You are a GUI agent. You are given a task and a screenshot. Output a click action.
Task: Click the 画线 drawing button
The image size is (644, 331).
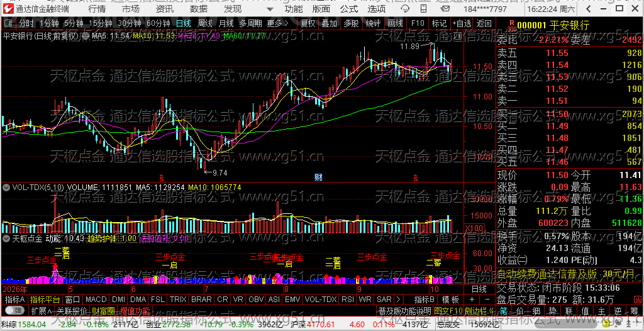(x=395, y=23)
